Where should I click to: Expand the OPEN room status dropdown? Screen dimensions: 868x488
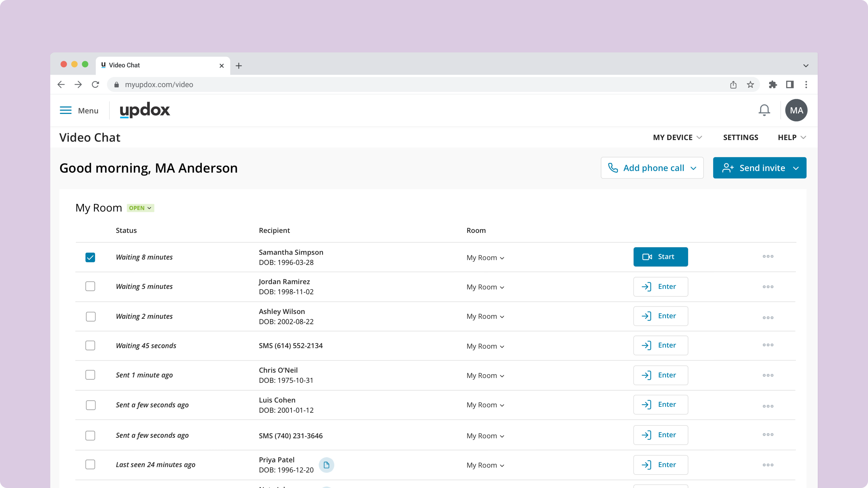coord(140,208)
